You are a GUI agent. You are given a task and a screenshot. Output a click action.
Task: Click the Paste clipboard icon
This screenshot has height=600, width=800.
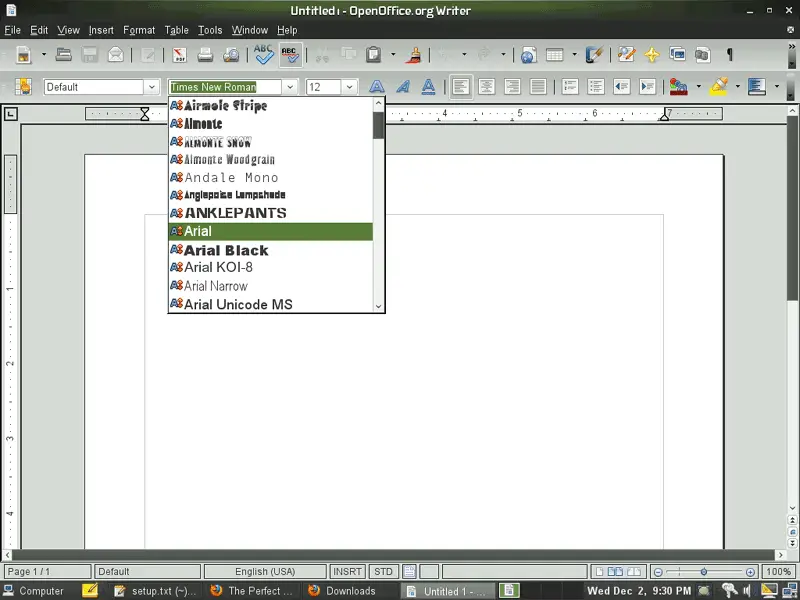pos(373,55)
